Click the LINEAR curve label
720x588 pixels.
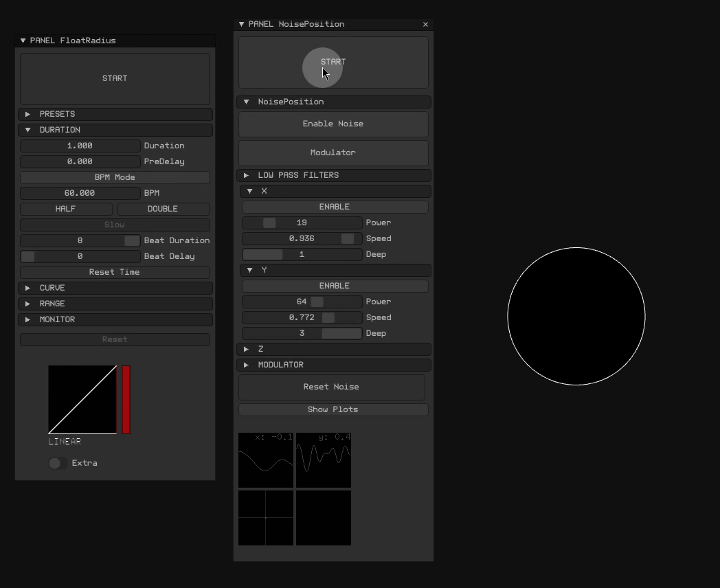point(65,442)
